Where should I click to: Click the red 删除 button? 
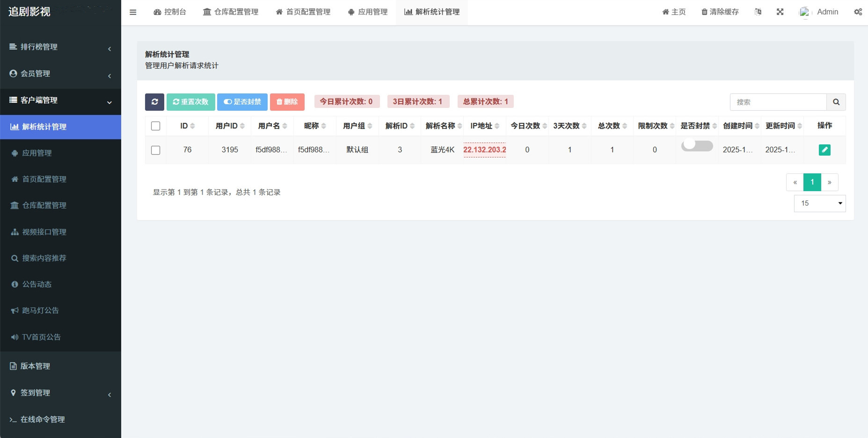click(x=287, y=102)
